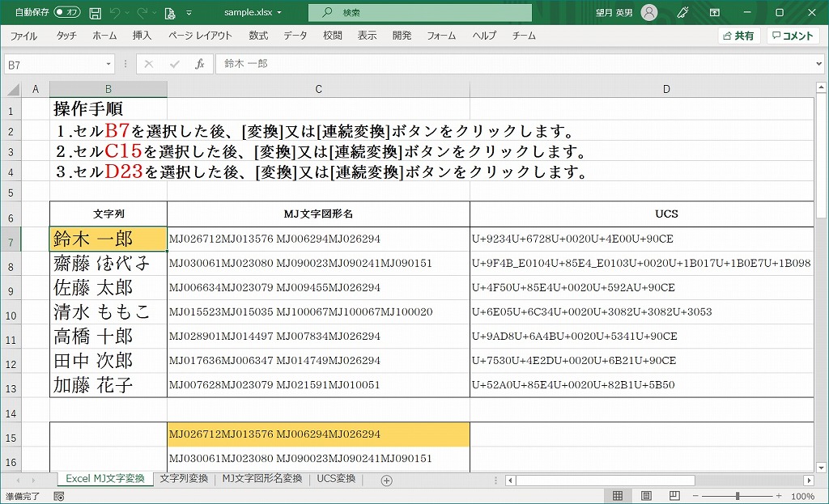Open the 開発 tab
Screen dimensions: 829x504
(x=402, y=36)
